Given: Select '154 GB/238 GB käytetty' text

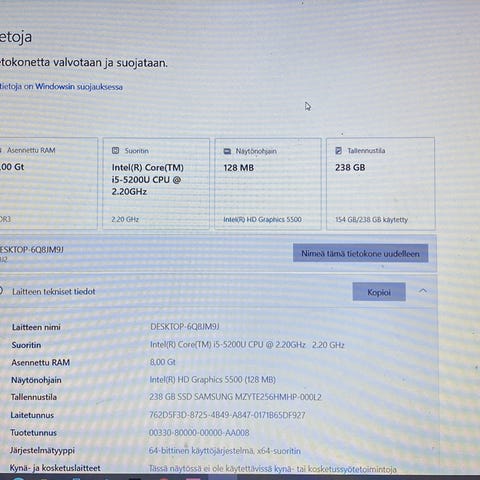Looking at the screenshot, I should pos(371,220).
